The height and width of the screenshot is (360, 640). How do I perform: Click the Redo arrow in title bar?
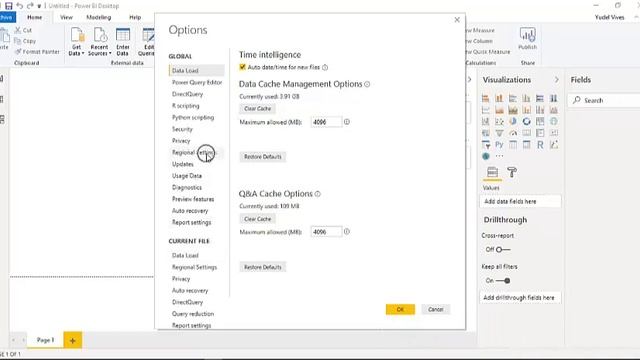pos(30,6)
